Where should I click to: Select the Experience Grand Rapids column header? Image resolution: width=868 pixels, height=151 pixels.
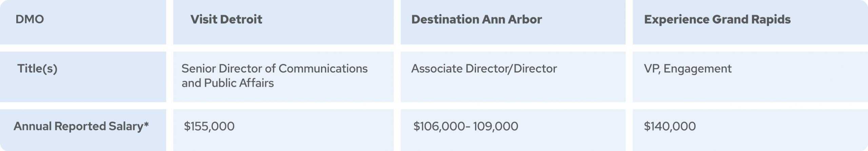click(717, 19)
